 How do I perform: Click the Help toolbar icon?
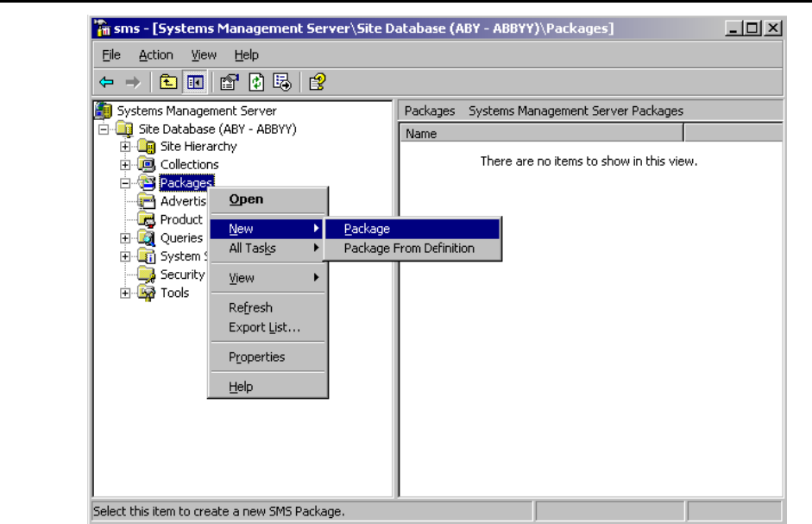tap(317, 82)
